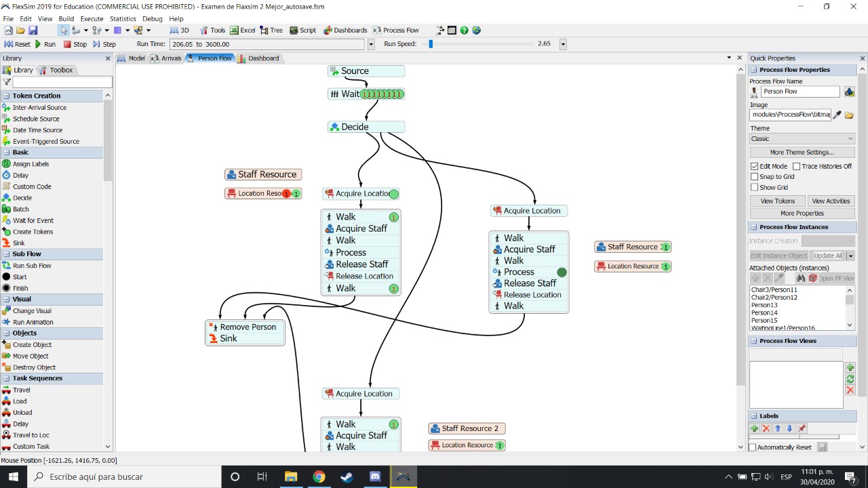Click the Open model folder icon
The height and width of the screenshot is (488, 868).
20,30
